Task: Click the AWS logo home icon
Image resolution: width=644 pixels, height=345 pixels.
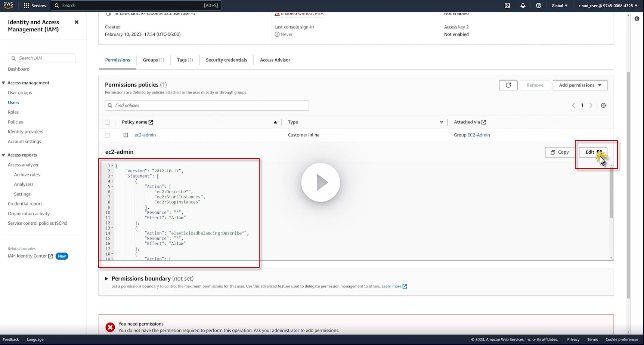Action: point(8,5)
